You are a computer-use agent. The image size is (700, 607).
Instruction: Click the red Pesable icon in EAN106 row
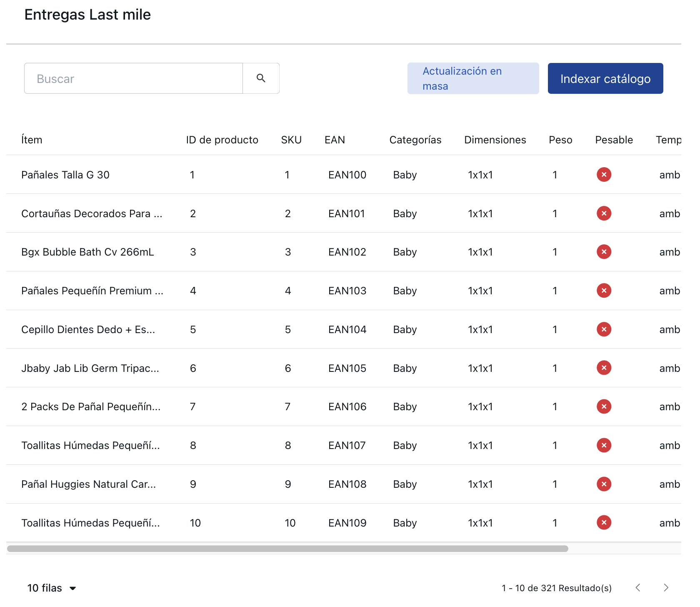(x=604, y=406)
